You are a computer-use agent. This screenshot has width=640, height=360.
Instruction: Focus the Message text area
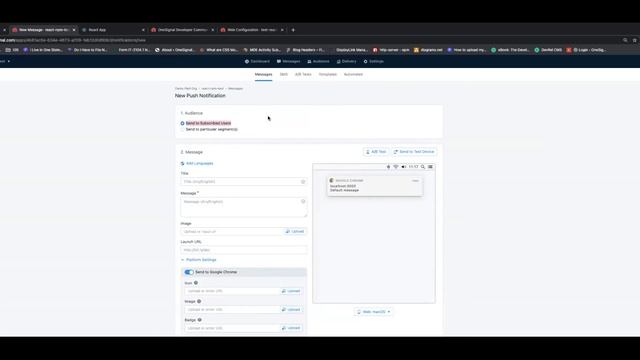pos(244,207)
